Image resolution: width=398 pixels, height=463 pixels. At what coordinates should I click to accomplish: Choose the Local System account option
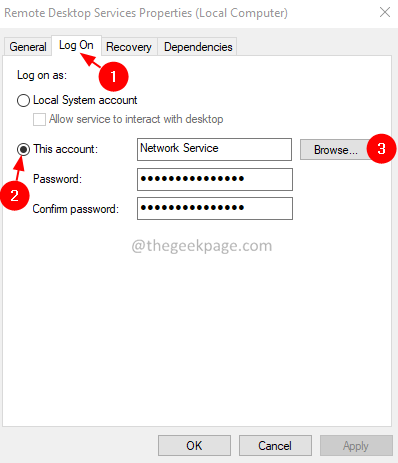23,100
